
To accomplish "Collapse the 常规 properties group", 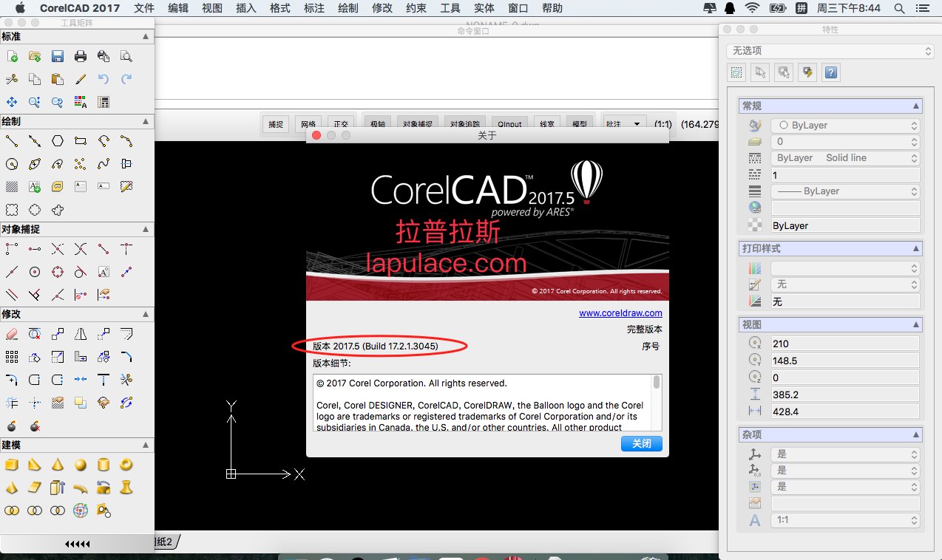I will tap(916, 106).
